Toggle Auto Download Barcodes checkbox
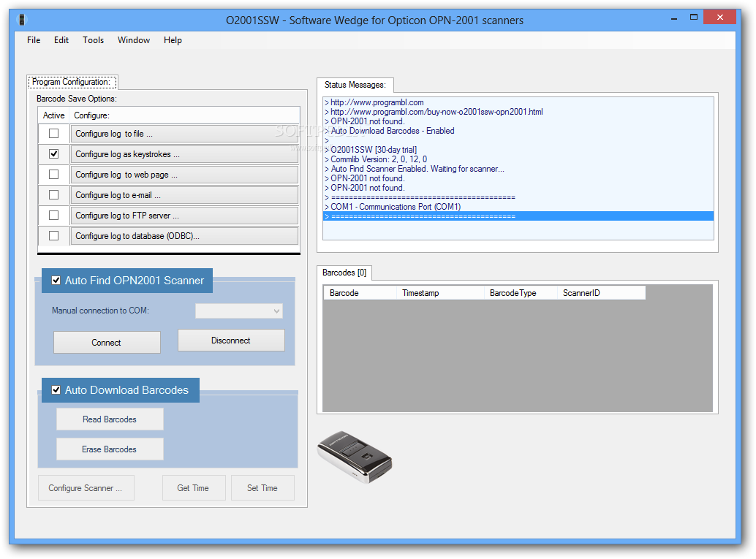 (x=56, y=390)
